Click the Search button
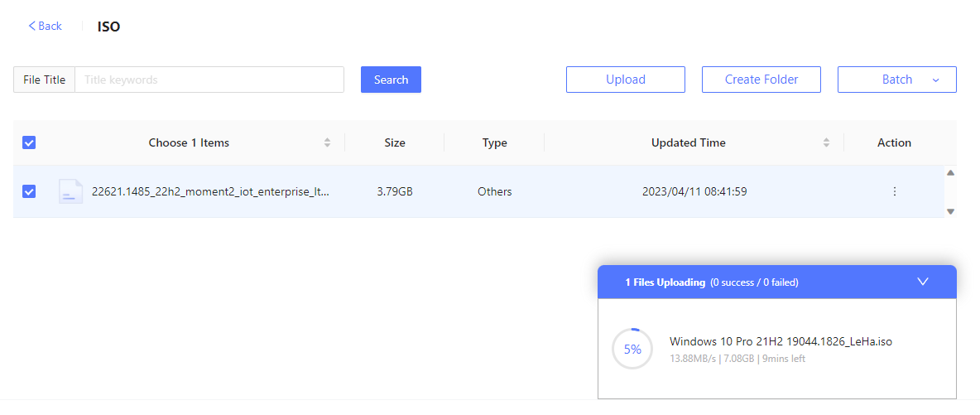 (x=391, y=80)
